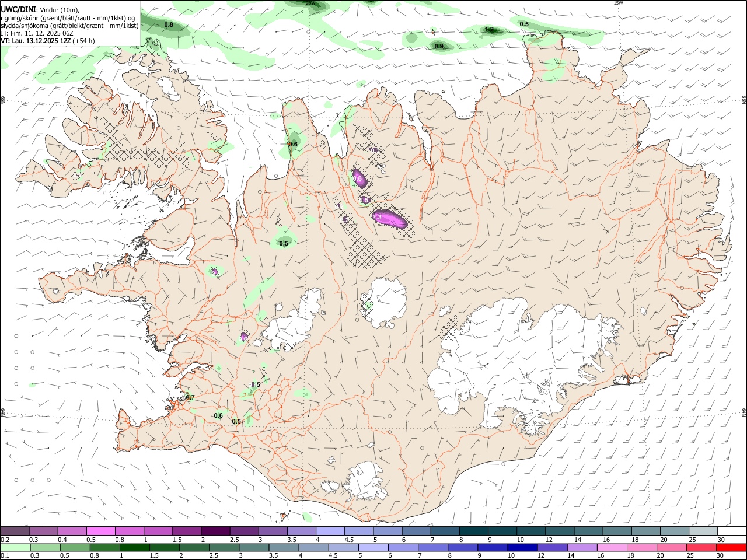
Task: Click the largest purple snowfall patch in north Iceland
Action: (389, 218)
